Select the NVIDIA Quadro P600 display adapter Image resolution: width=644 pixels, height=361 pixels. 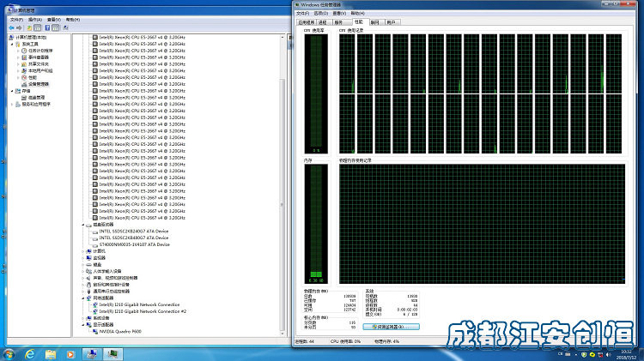(120, 332)
